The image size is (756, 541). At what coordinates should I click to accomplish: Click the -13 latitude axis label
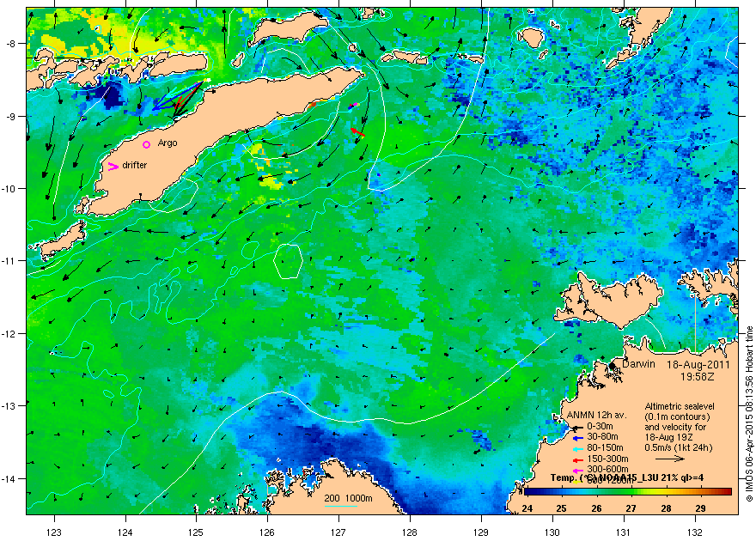coord(9,405)
